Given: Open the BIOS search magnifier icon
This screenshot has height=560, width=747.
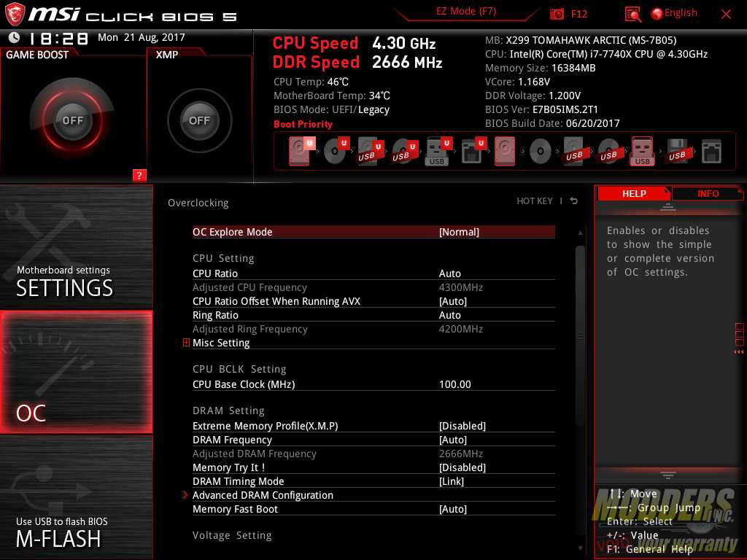Looking at the screenshot, I should (x=632, y=15).
